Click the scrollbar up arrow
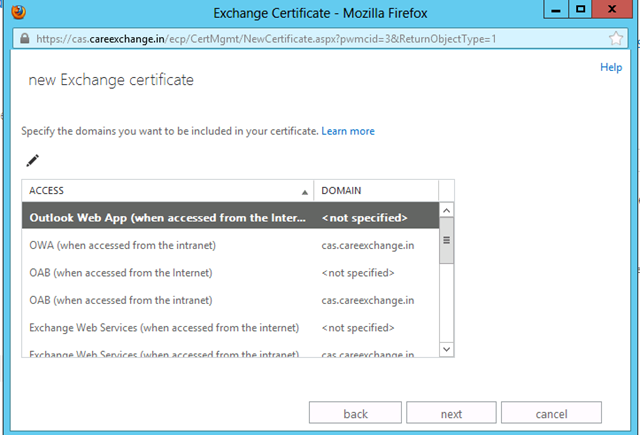 [447, 211]
